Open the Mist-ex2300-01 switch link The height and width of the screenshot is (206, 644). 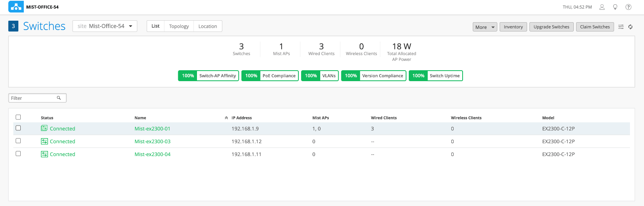pyautogui.click(x=153, y=129)
